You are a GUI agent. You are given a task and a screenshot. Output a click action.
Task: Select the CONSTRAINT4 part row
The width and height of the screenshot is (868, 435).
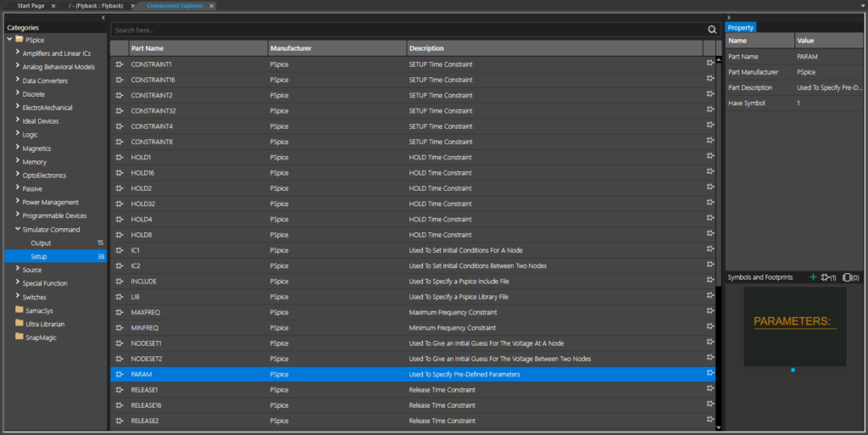(413, 126)
